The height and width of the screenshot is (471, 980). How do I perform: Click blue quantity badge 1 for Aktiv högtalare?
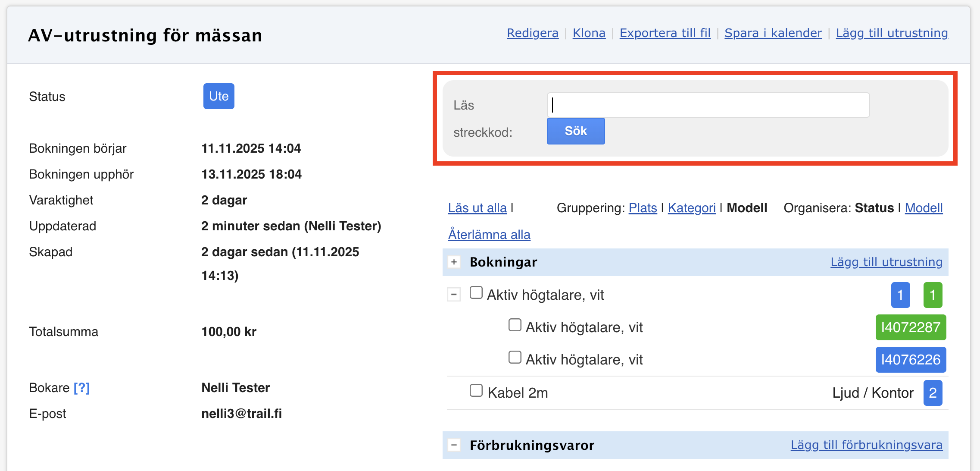900,295
